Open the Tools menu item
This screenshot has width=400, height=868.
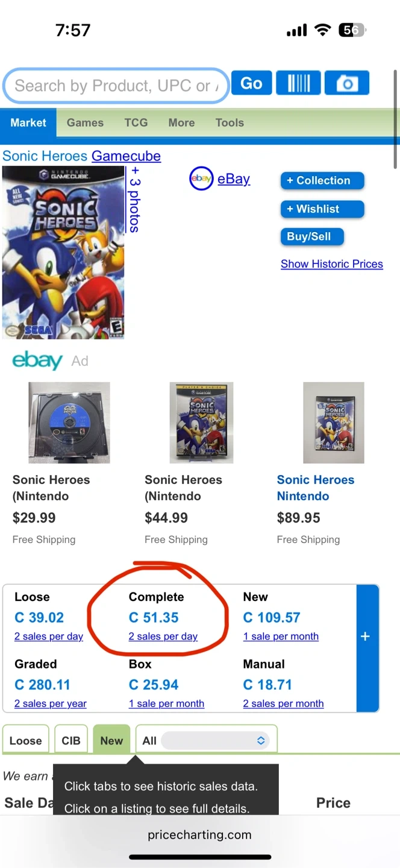tap(230, 122)
